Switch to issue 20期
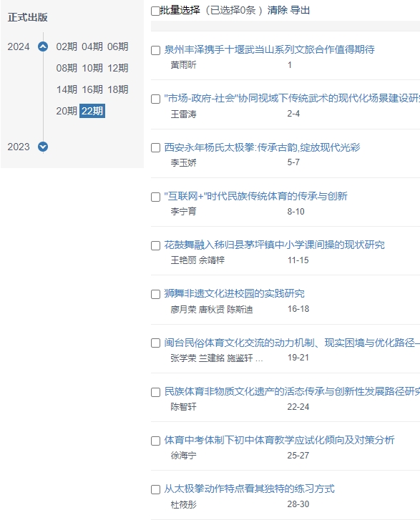420x520 pixels. click(x=67, y=111)
